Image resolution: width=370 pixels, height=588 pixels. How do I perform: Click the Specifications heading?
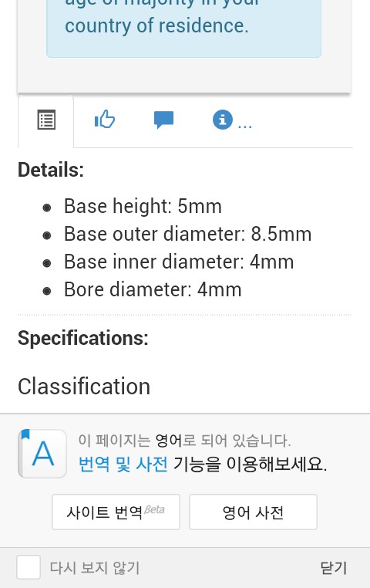coord(83,338)
